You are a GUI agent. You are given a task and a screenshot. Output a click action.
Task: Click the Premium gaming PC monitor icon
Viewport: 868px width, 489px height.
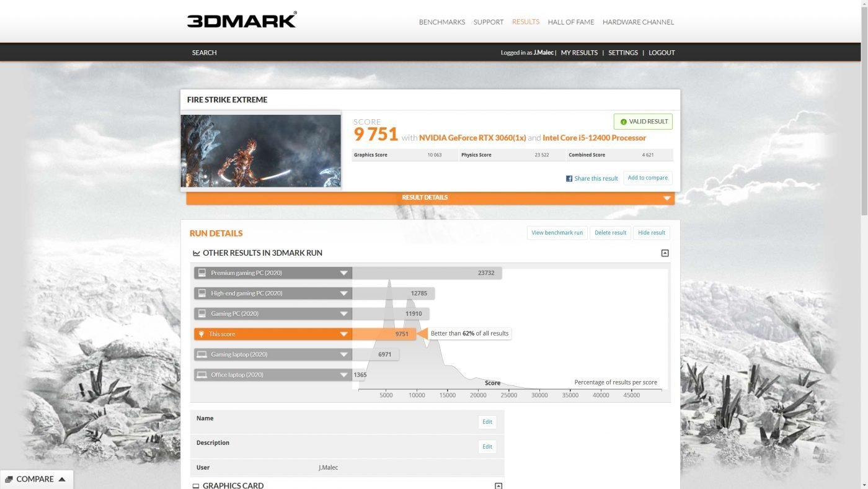(201, 273)
